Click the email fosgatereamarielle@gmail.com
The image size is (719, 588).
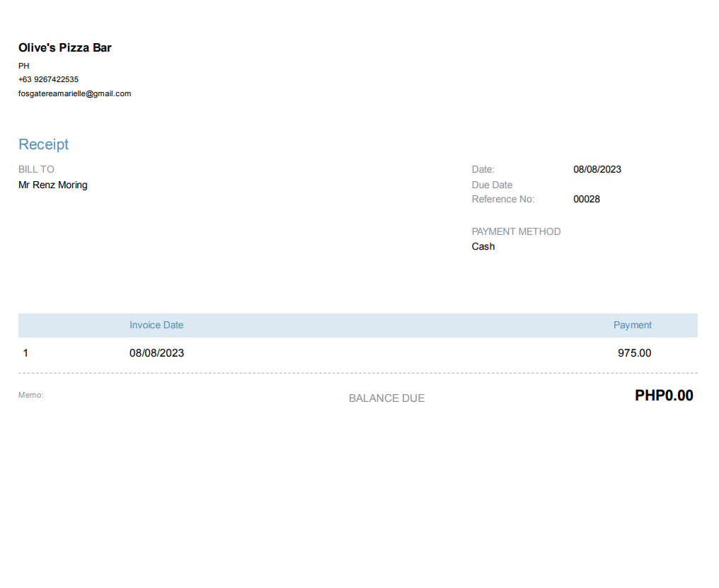[x=75, y=93]
